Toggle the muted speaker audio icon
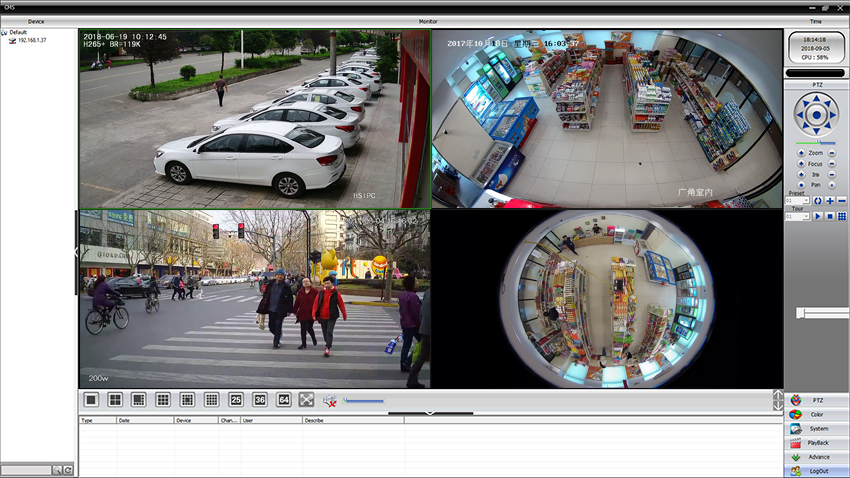This screenshot has height=478, width=850. click(x=330, y=401)
